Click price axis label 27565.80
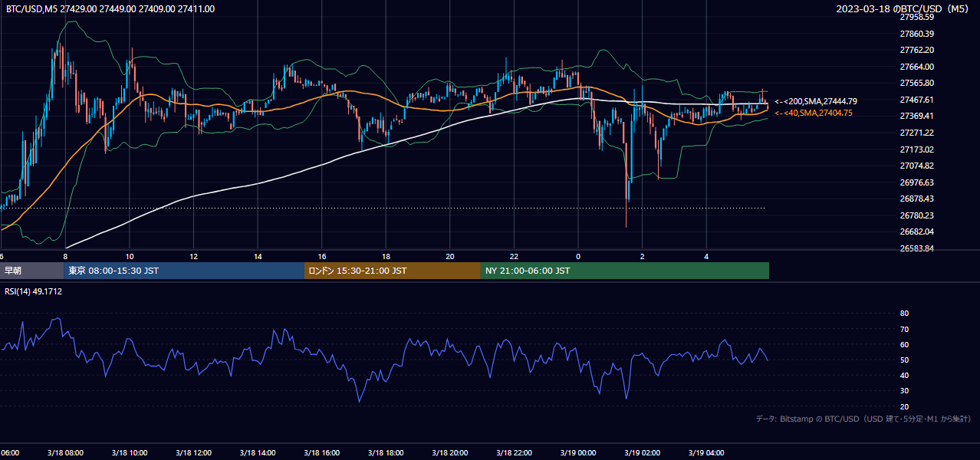Viewport: 980px width, 460px height. click(x=917, y=83)
